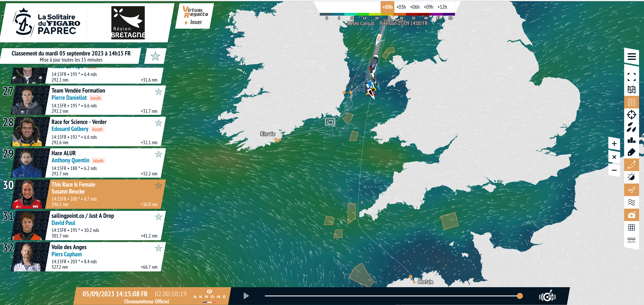
Task: Enter fullscreen mode
Action: point(631,77)
